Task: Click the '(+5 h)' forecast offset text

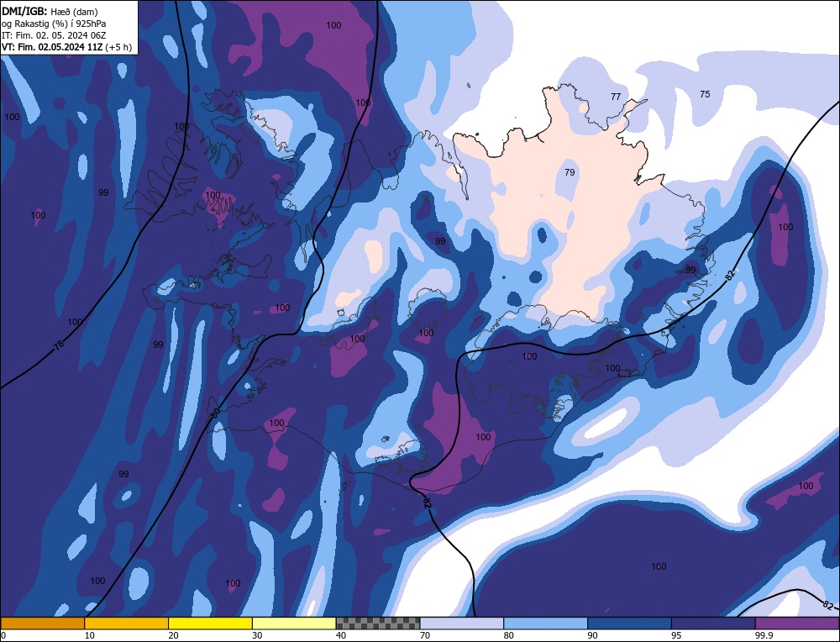Action: point(118,46)
